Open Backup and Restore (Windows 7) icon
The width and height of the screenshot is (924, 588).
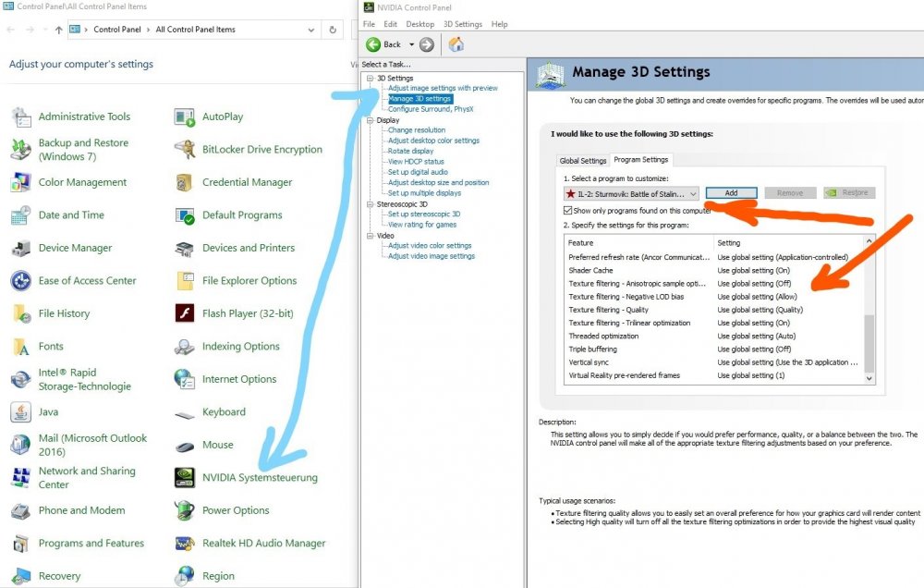click(x=21, y=149)
